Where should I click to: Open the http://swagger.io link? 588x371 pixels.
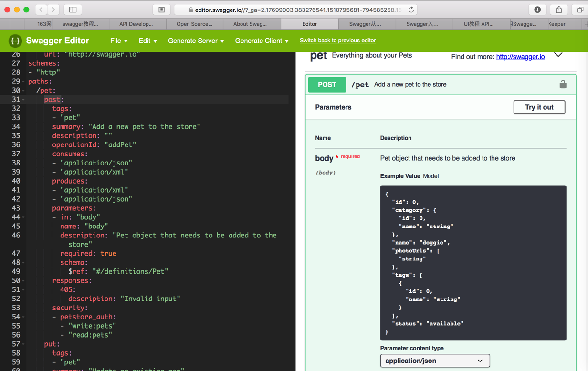coord(520,57)
